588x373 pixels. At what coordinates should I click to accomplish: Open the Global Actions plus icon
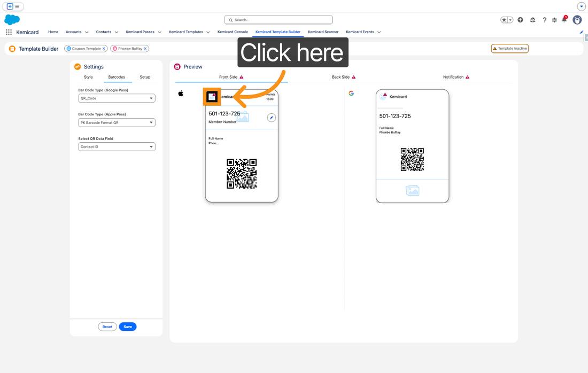(520, 20)
